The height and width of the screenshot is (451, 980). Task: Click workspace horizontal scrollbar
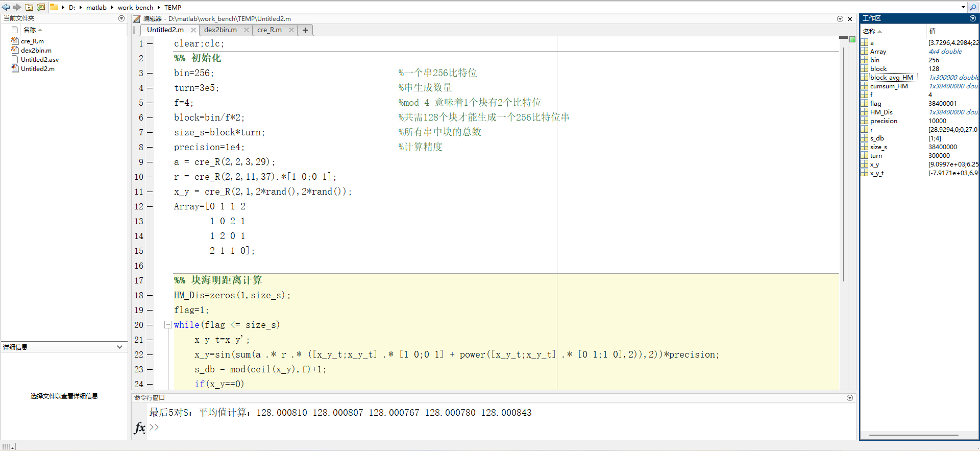914,435
